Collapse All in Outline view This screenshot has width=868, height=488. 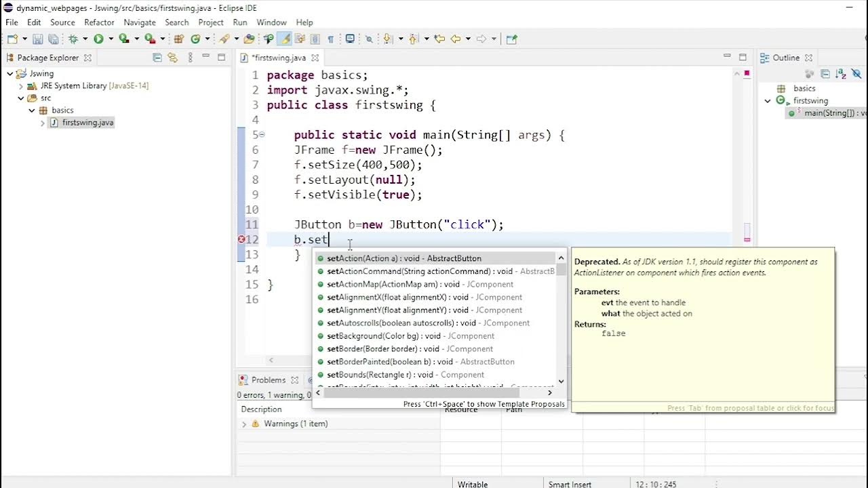click(825, 74)
